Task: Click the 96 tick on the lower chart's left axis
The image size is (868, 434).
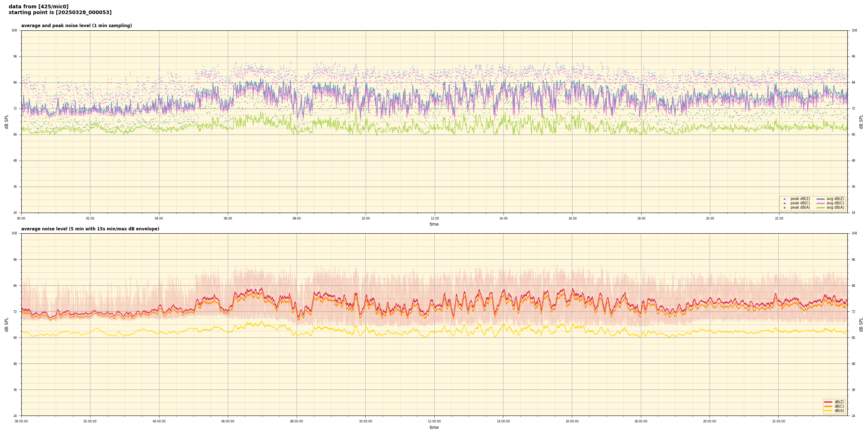Action: point(14,259)
